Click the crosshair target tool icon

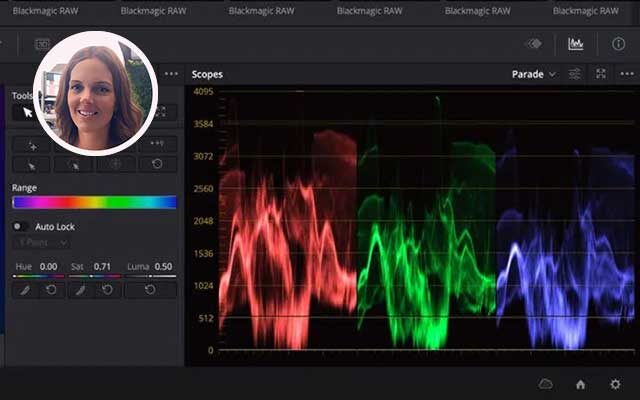tap(116, 164)
